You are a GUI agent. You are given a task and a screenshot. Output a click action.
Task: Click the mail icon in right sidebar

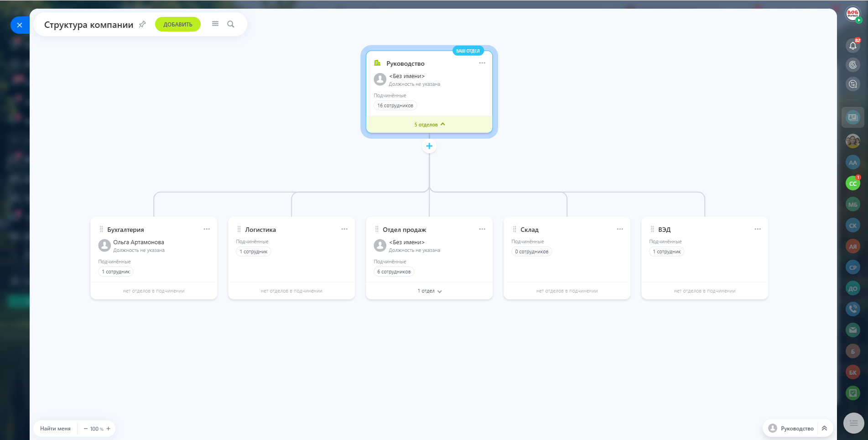(x=852, y=330)
